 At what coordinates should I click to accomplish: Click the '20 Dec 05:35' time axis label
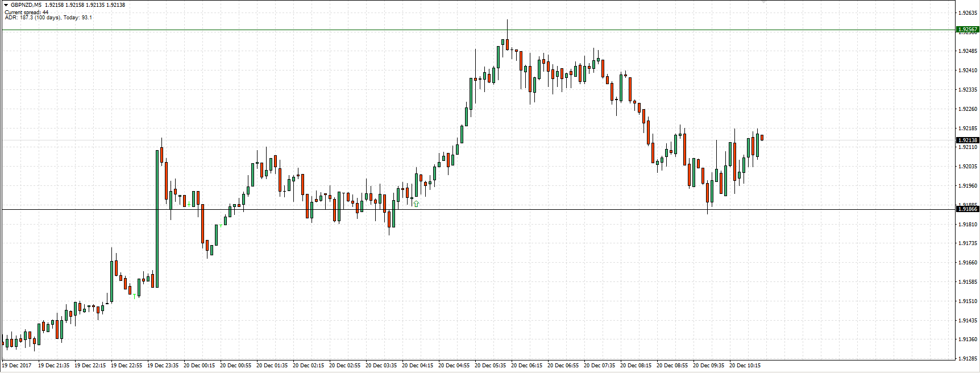(490, 366)
